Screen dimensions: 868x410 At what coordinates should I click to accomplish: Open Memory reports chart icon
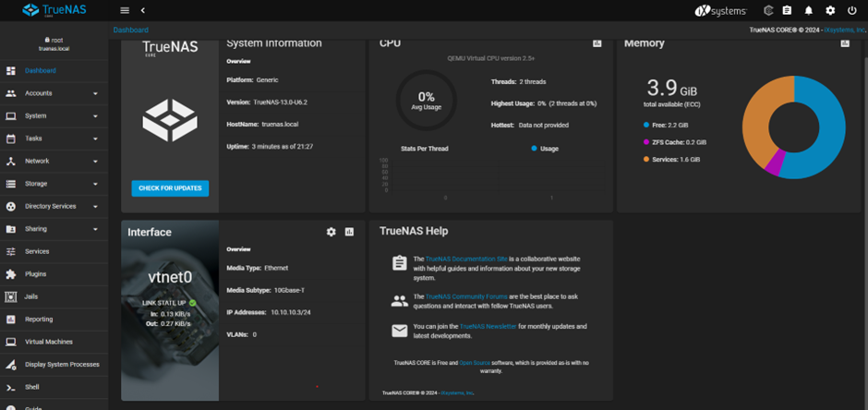[845, 43]
